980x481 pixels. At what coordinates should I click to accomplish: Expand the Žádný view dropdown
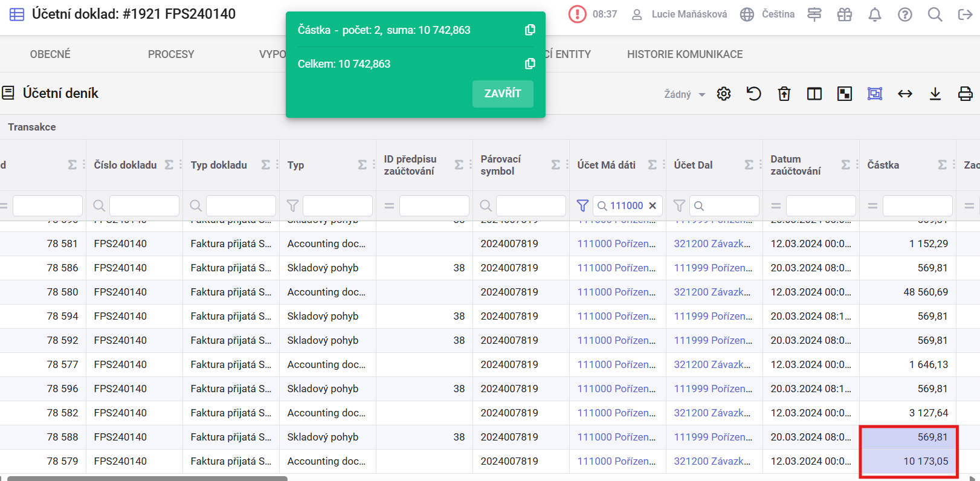(685, 94)
